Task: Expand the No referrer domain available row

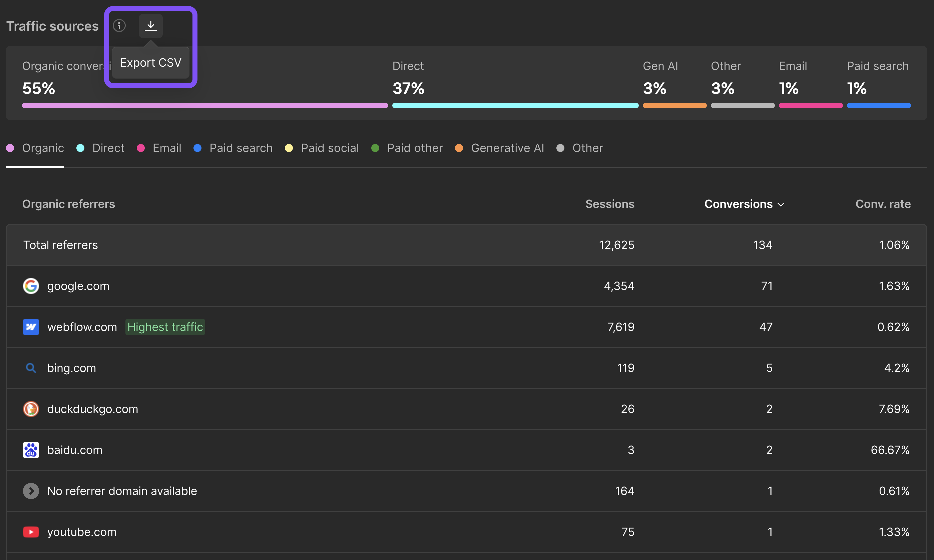Action: [x=31, y=491]
